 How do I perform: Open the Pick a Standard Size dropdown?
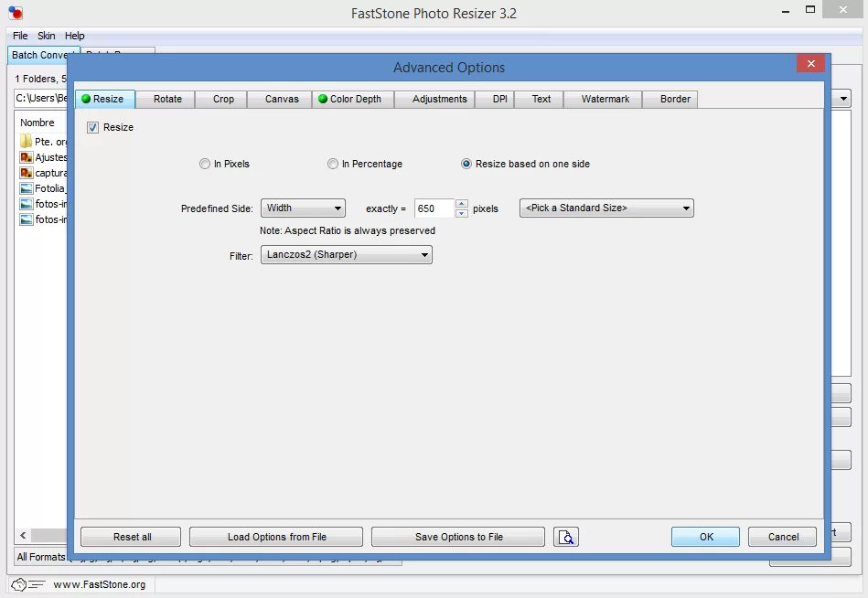click(x=606, y=208)
